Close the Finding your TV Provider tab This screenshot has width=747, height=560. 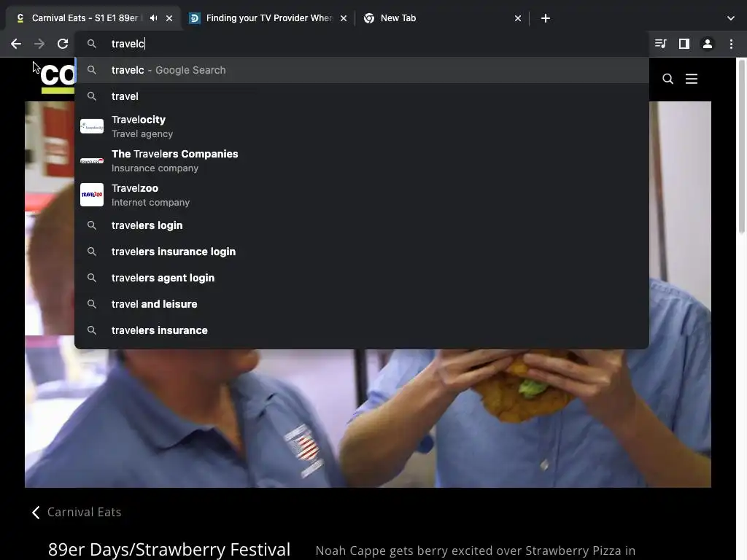(344, 18)
